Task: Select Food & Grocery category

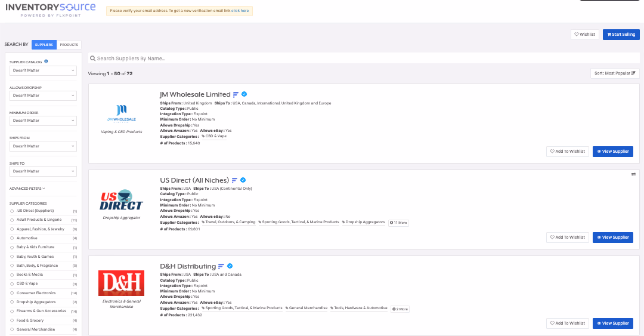Action: [12, 320]
